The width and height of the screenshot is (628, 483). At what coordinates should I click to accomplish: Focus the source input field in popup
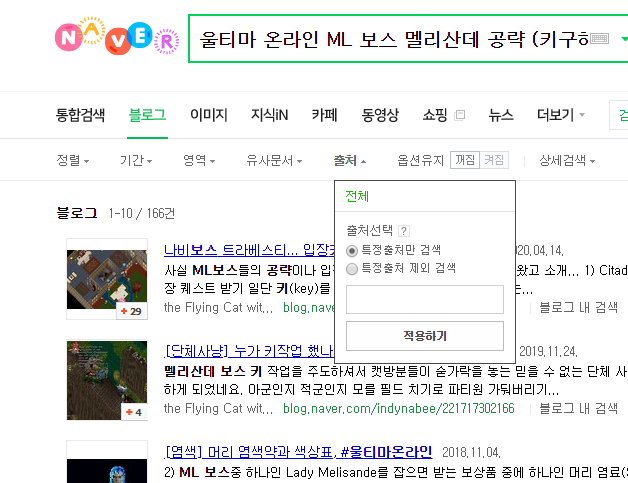(x=425, y=300)
